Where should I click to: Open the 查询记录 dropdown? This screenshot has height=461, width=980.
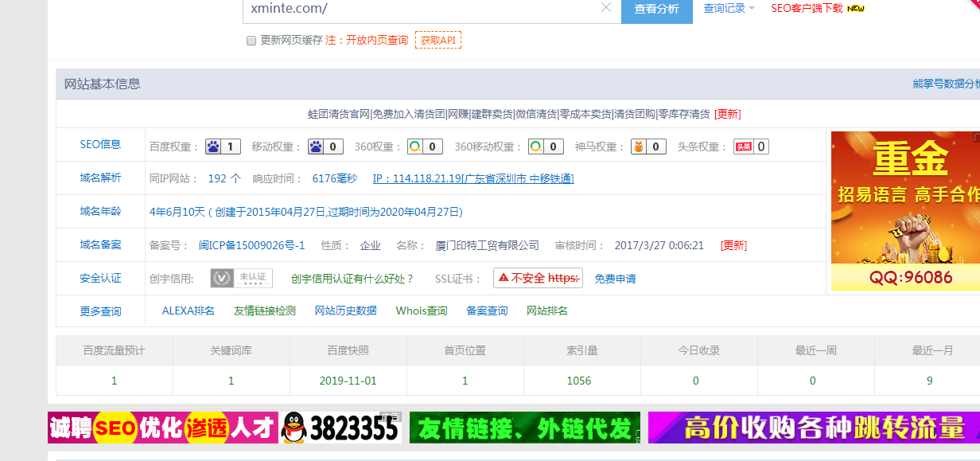coord(729,8)
